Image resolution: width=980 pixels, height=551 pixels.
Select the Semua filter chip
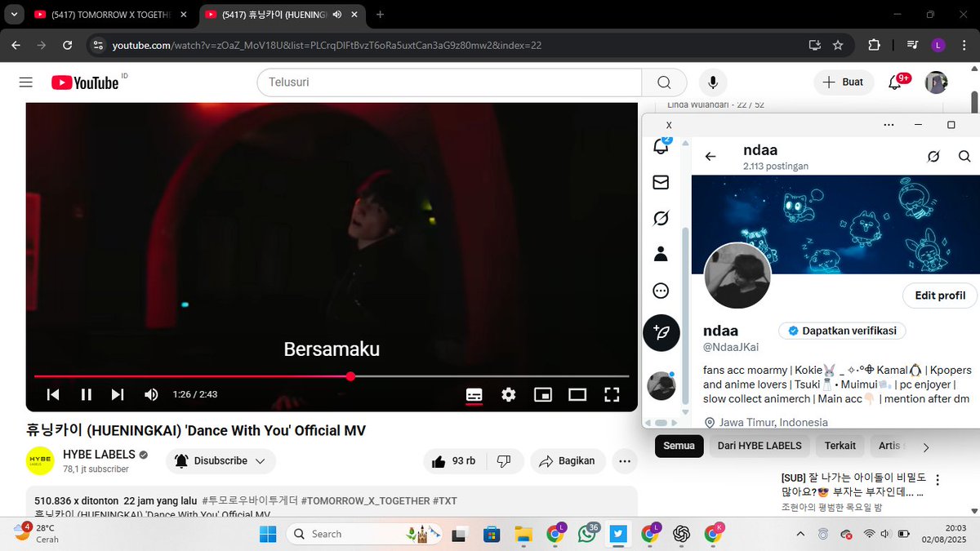(x=679, y=446)
